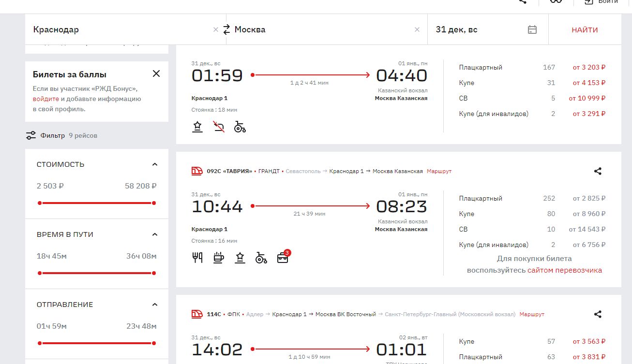Click the minimum price slider handle at 2 503 ₽
The width and height of the screenshot is (632, 364).
tap(40, 203)
